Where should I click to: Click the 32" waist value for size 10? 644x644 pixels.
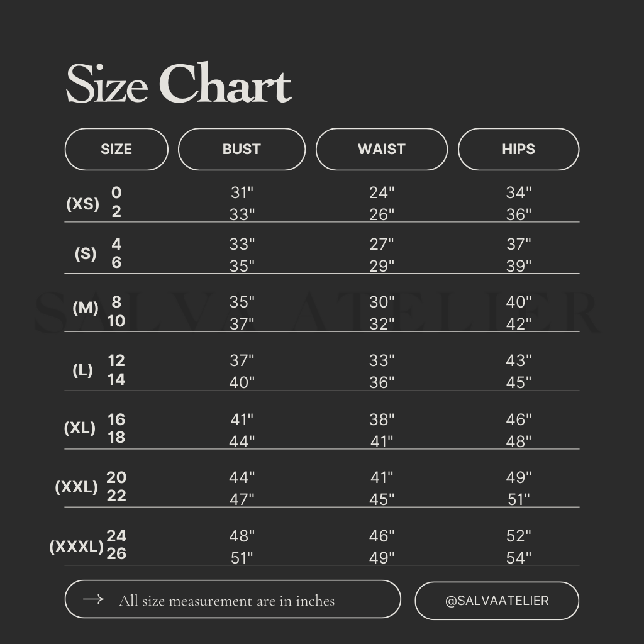(x=382, y=324)
